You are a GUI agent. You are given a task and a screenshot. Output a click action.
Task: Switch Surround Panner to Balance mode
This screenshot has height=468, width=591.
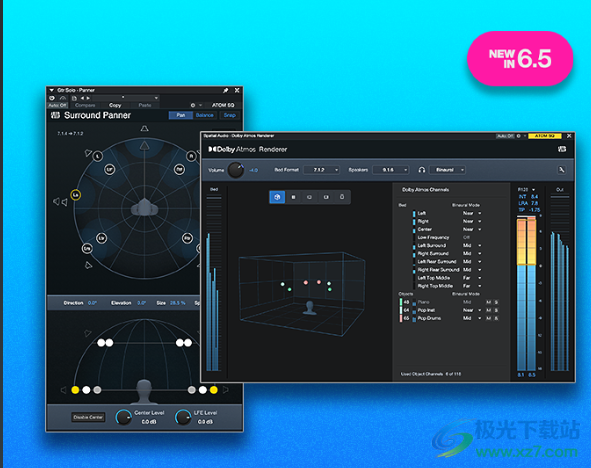pos(205,115)
